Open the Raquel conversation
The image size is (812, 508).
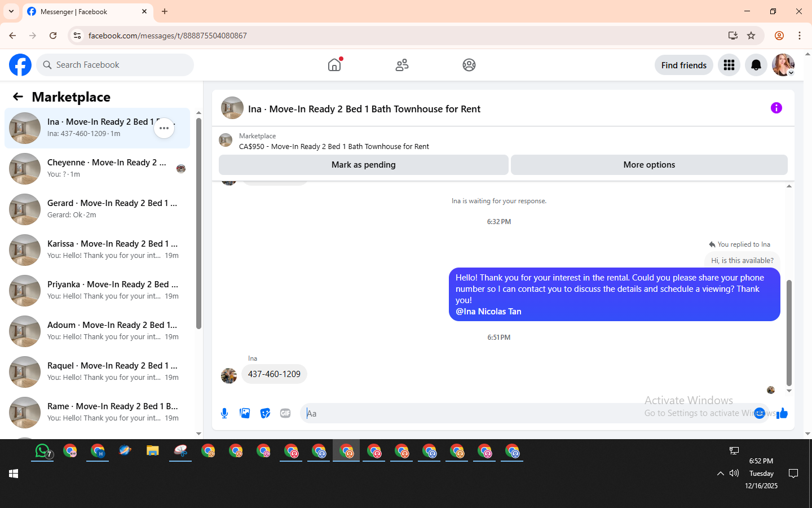click(97, 372)
